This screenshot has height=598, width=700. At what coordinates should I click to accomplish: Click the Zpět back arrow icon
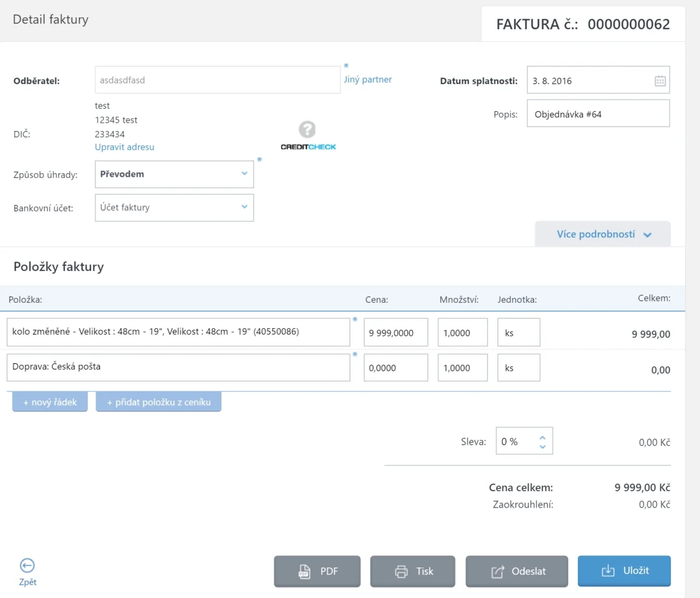(27, 566)
